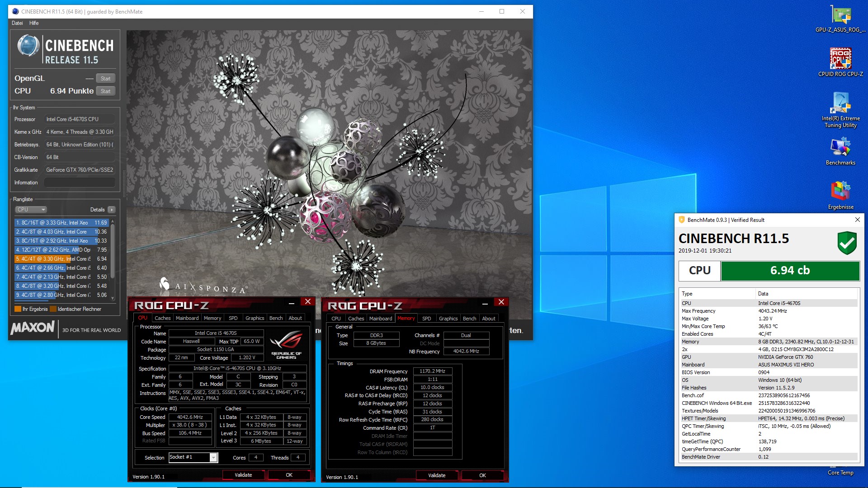Close the BenchMate Verified Result window

(x=857, y=220)
